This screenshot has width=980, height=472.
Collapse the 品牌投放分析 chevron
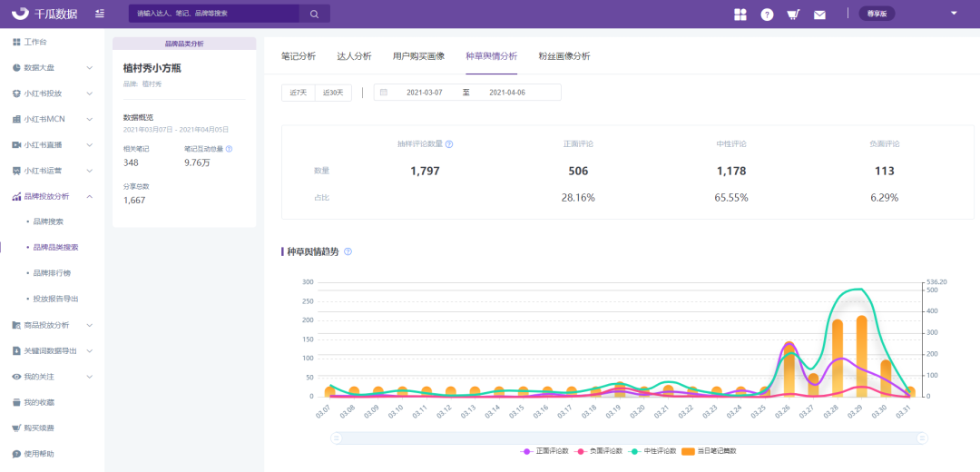[89, 196]
